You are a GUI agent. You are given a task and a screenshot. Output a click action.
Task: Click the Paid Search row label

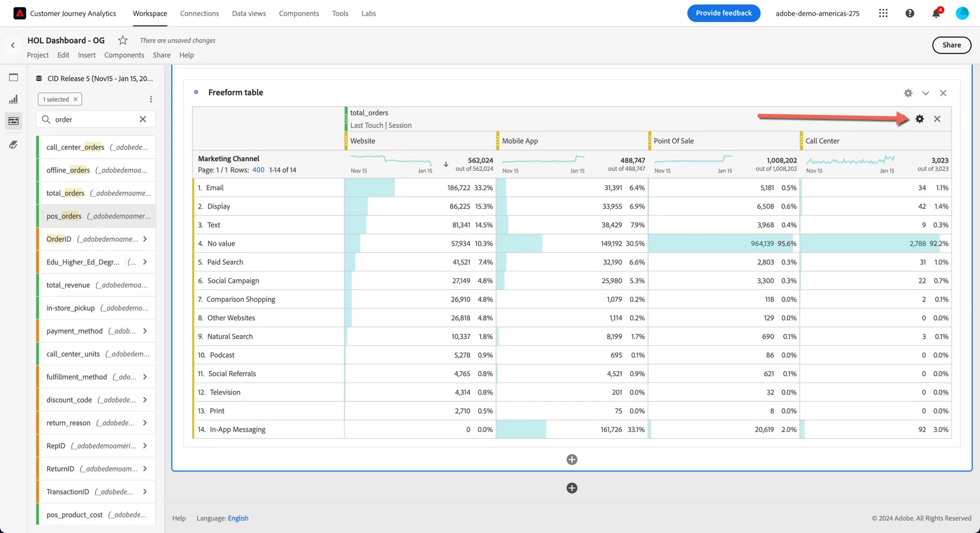tap(225, 262)
